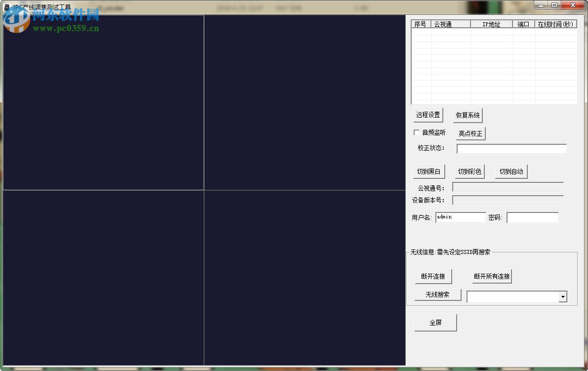The height and width of the screenshot is (371, 588).
Task: Click the 断开连接 disconnect button
Action: pyautogui.click(x=433, y=276)
